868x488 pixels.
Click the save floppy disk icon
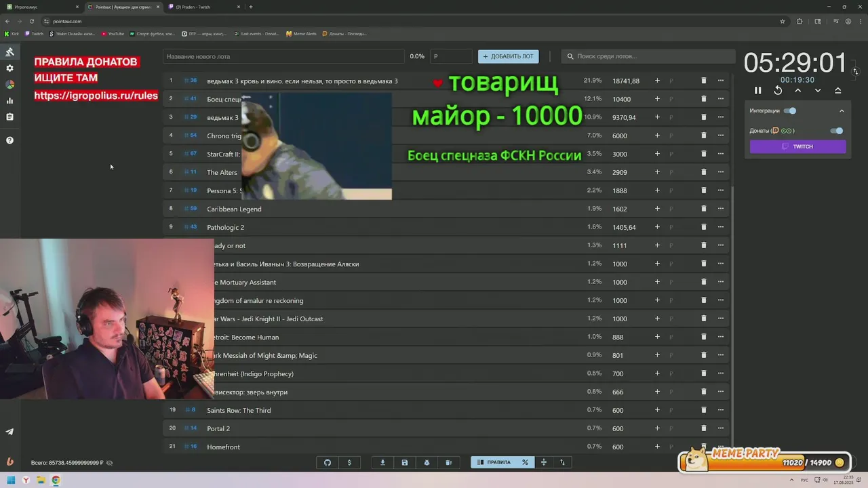(x=405, y=462)
